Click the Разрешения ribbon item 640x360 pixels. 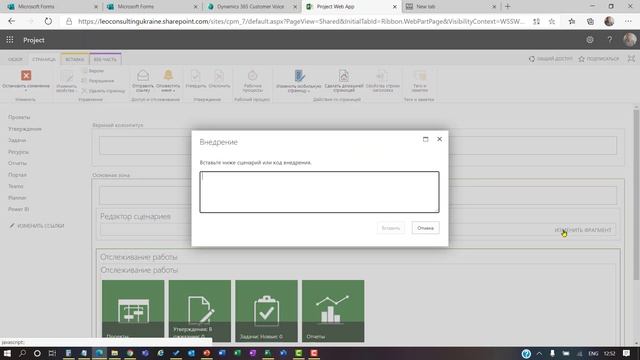point(98,81)
